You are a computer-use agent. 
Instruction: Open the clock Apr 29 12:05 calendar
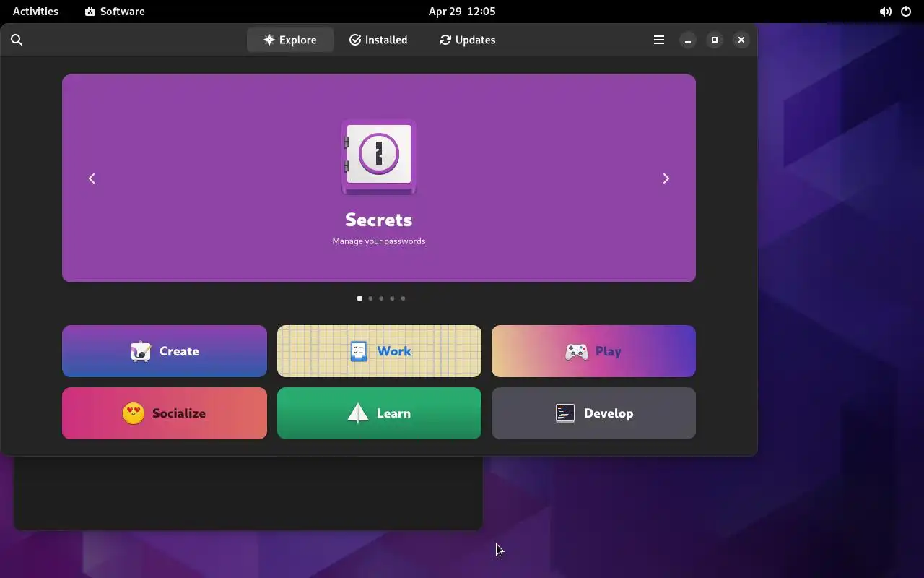click(x=462, y=12)
